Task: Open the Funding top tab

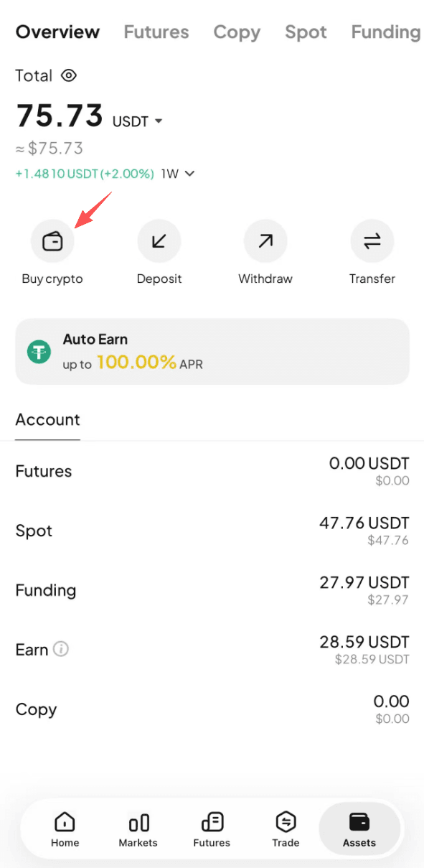Action: click(x=386, y=32)
